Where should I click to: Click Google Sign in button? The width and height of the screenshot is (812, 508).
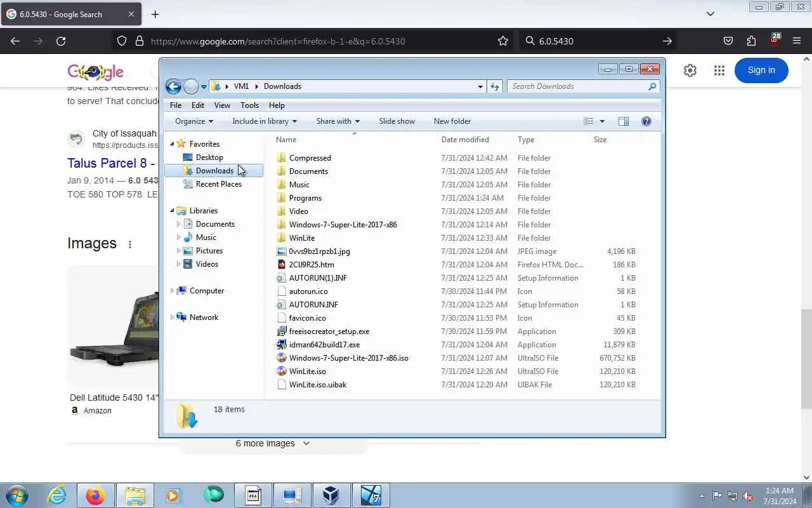pyautogui.click(x=761, y=70)
